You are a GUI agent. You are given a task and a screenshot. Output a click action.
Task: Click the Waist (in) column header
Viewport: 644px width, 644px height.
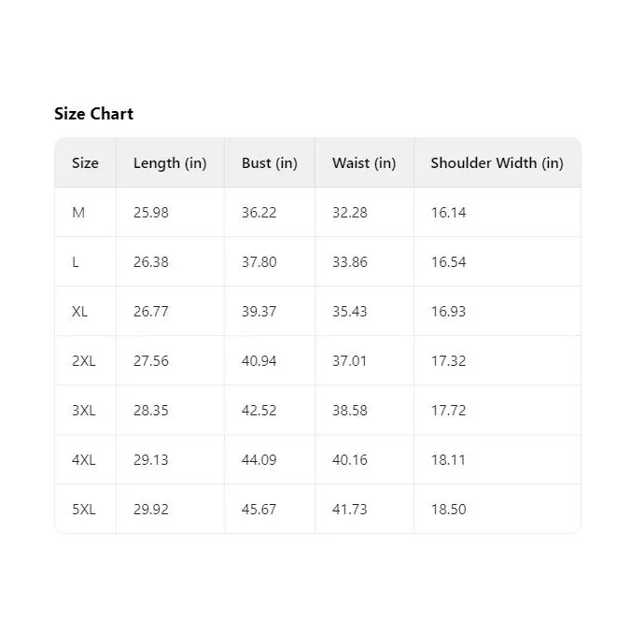pyautogui.click(x=364, y=163)
